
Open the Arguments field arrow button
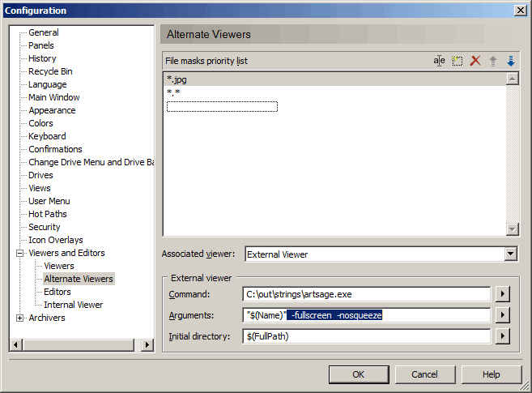click(503, 315)
